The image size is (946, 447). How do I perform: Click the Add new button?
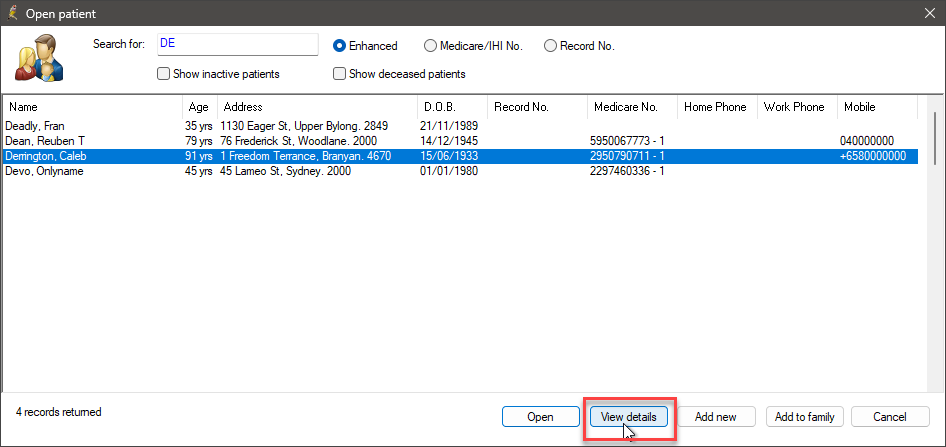(x=716, y=417)
